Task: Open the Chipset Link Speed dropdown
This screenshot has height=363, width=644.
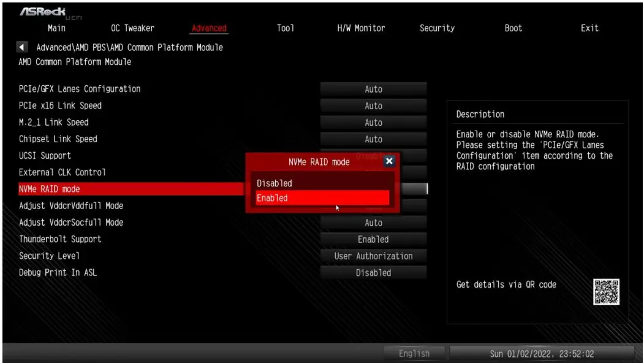Action: click(x=373, y=139)
